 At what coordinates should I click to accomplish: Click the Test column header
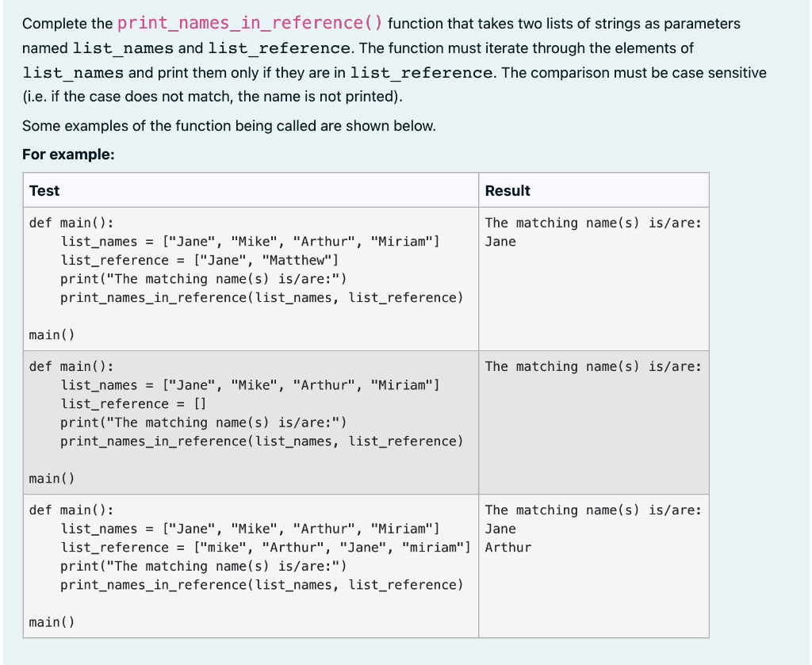coord(44,190)
